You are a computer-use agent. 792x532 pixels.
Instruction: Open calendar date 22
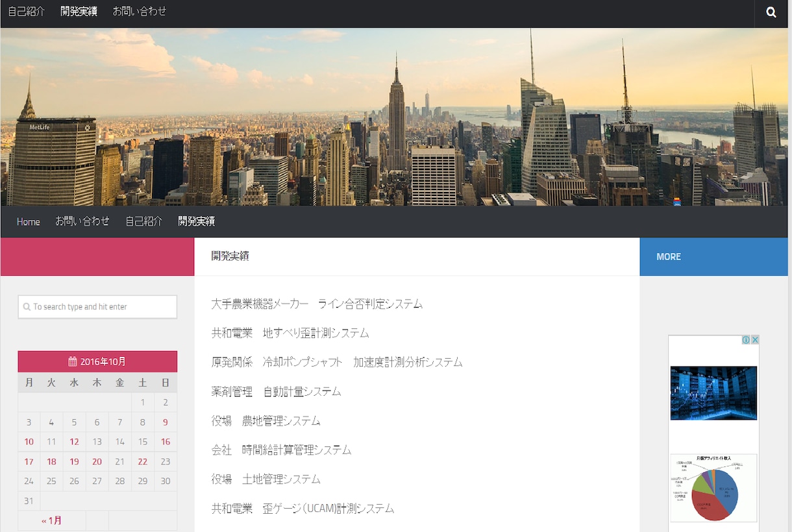click(143, 462)
